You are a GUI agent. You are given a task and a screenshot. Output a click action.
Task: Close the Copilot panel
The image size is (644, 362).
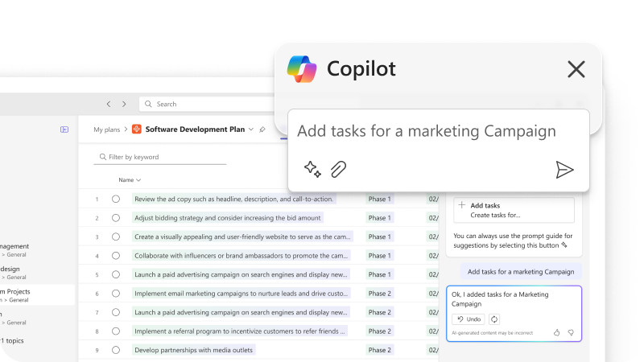pos(576,69)
